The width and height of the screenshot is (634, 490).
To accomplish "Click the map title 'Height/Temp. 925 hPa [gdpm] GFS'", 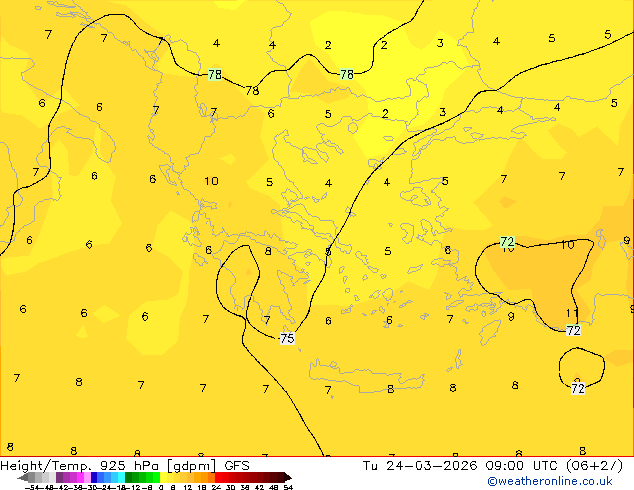I will pyautogui.click(x=125, y=465).
